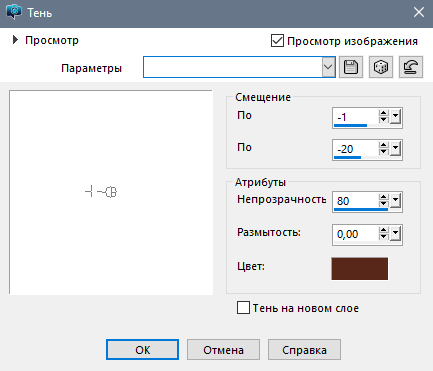Viewport: 433px width, 371px height.
Task: Decrease the -1 offset value with down arrow
Action: [384, 120]
